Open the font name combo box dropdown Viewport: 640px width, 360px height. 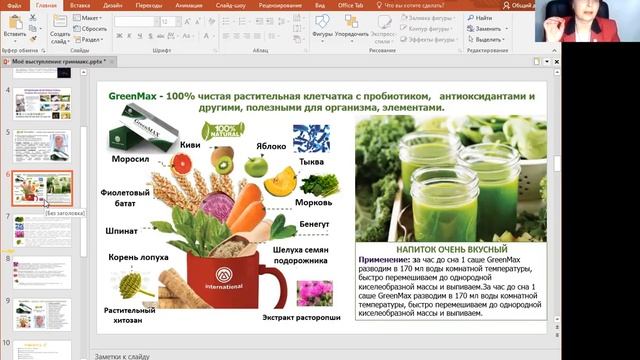pos(157,21)
